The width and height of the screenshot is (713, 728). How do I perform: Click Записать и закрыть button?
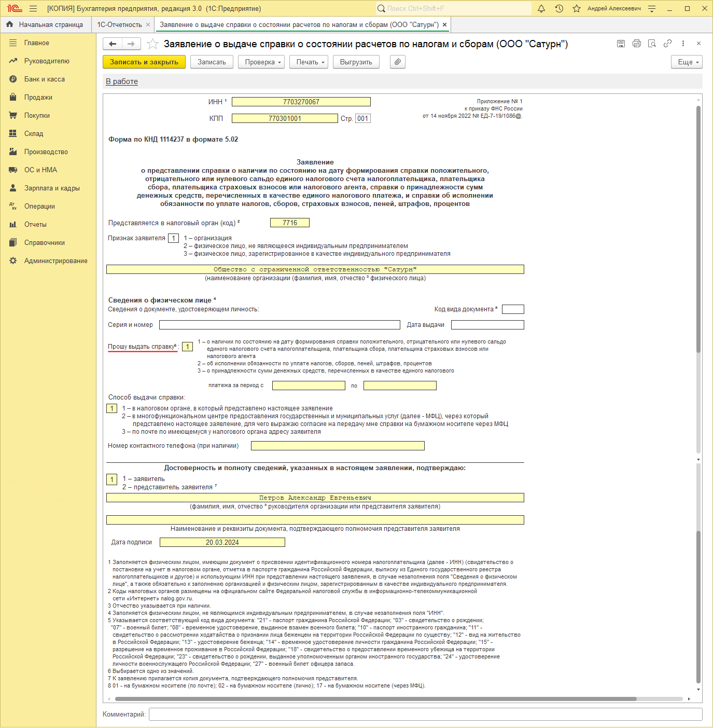tap(144, 62)
